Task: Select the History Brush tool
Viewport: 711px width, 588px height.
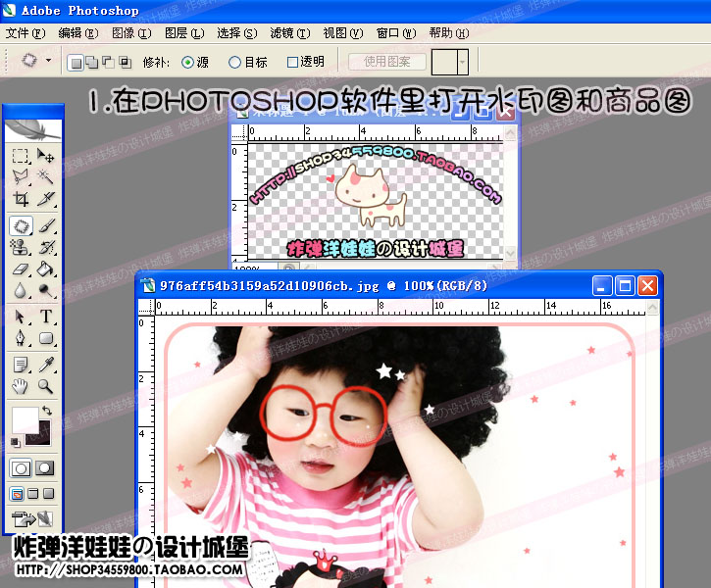Action: pyautogui.click(x=46, y=247)
